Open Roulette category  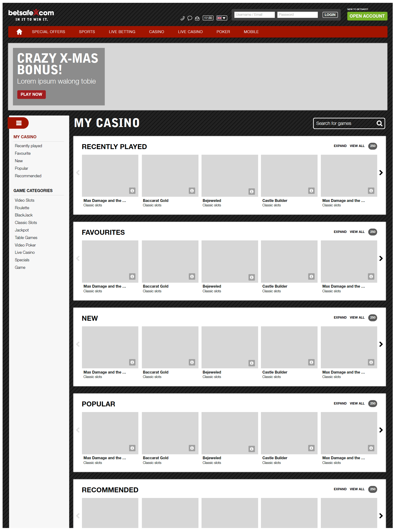[22, 208]
